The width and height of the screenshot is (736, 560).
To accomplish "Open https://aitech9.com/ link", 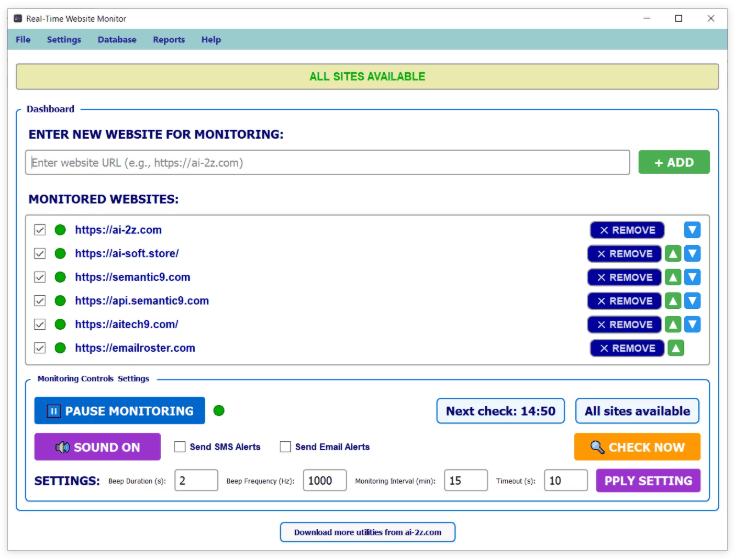I will coord(127,324).
